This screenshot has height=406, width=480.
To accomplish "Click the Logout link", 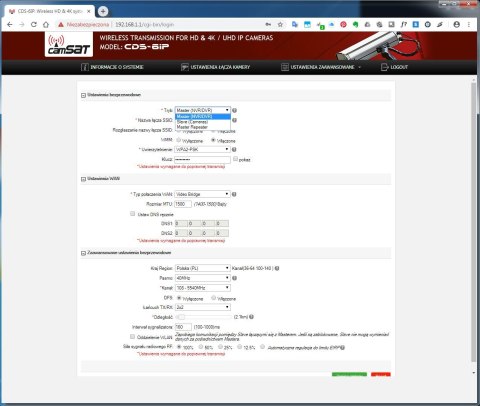I will coord(395,67).
